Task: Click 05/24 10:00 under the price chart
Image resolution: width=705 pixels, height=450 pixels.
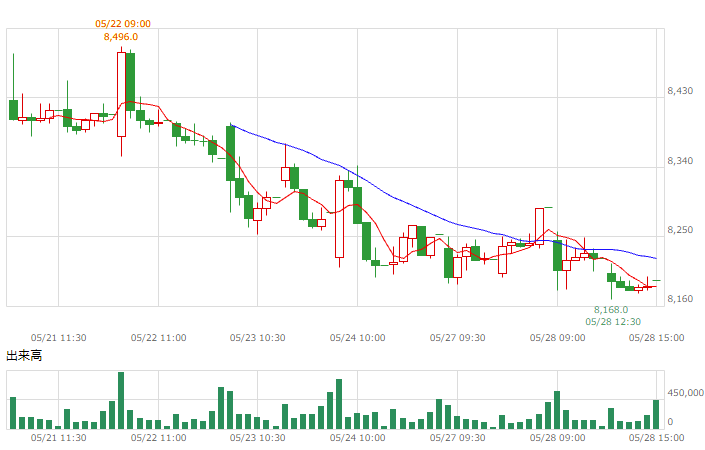Action: point(357,338)
